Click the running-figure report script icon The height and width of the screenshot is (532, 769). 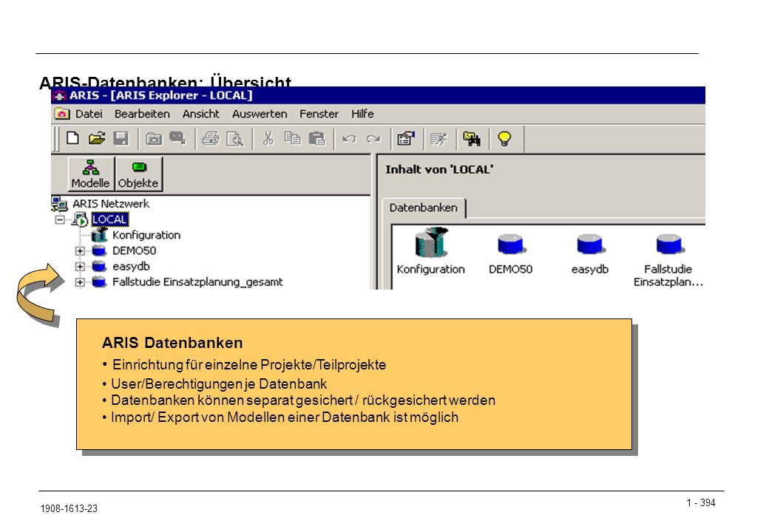pos(438,139)
